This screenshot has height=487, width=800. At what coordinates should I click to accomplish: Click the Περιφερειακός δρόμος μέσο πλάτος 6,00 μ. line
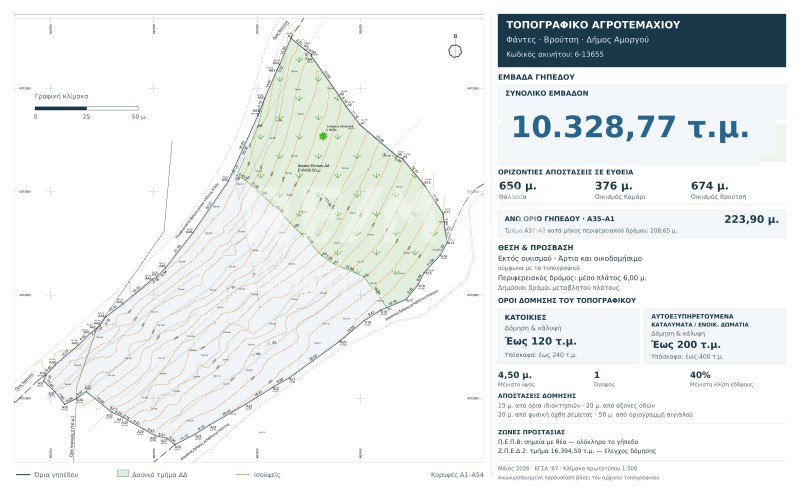(x=572, y=278)
